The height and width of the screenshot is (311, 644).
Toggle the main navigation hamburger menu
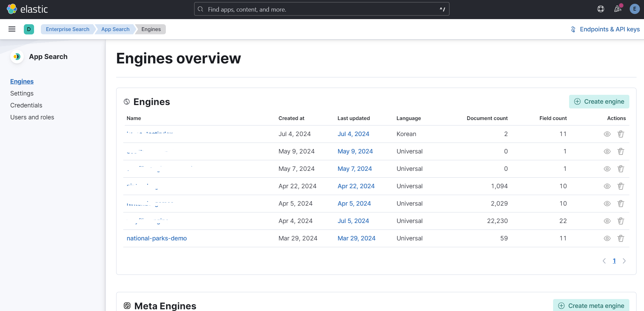(x=12, y=29)
